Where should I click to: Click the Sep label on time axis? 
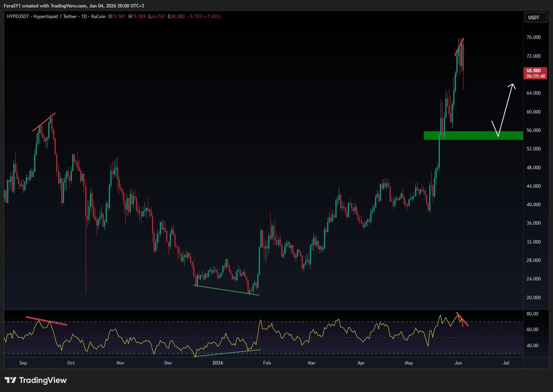tap(24, 363)
